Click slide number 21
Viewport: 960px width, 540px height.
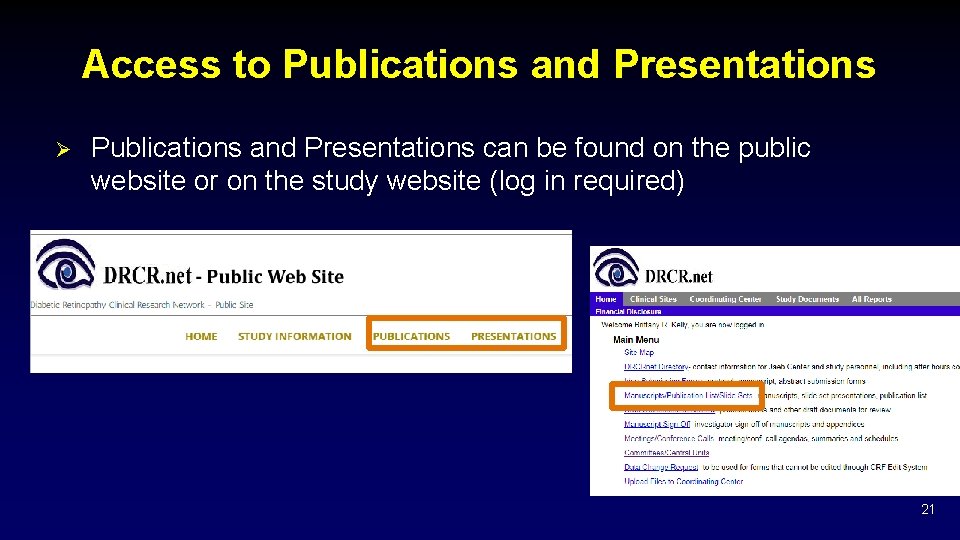[928, 509]
